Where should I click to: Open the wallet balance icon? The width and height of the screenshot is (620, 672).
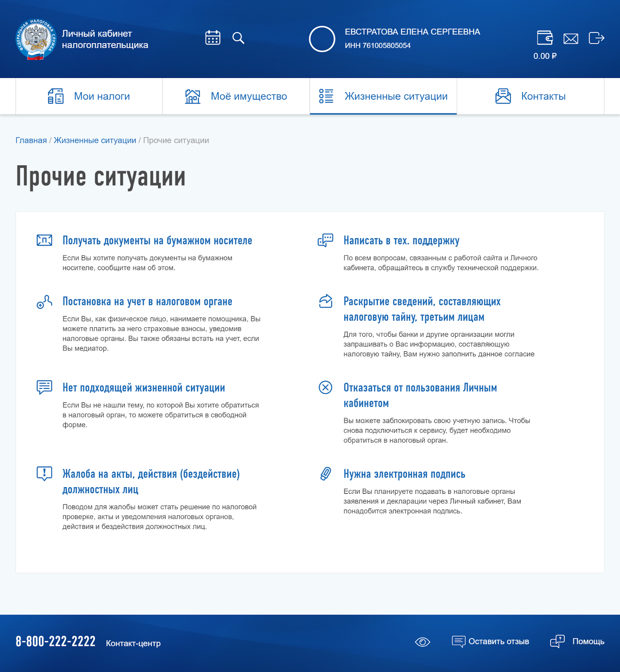[x=545, y=38]
